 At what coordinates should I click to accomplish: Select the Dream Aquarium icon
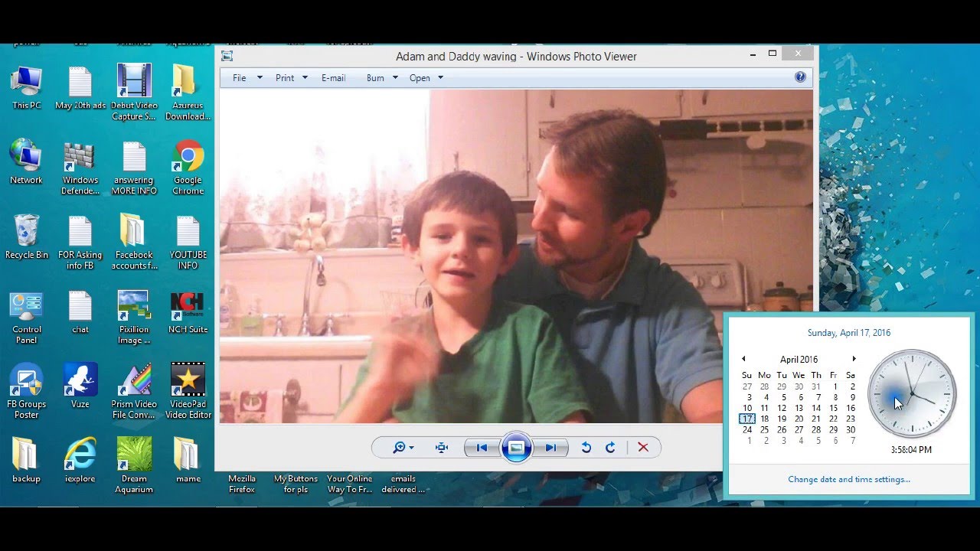(x=134, y=465)
